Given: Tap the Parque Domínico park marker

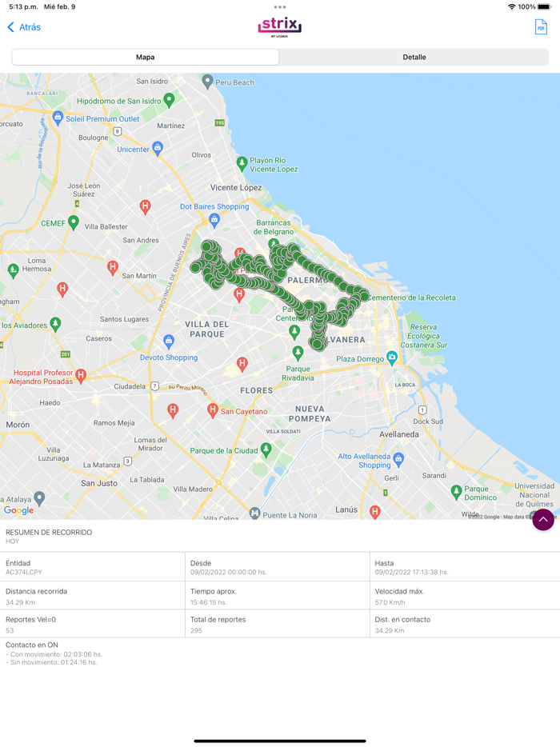Looking at the screenshot, I should (x=456, y=492).
